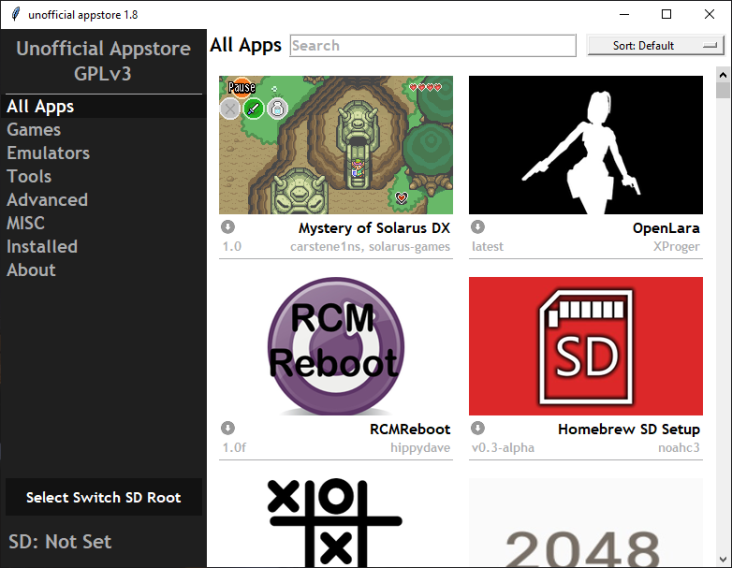Image resolution: width=732 pixels, height=568 pixels.
Task: Open the tic-tac-toe app thumbnail
Action: [x=336, y=523]
